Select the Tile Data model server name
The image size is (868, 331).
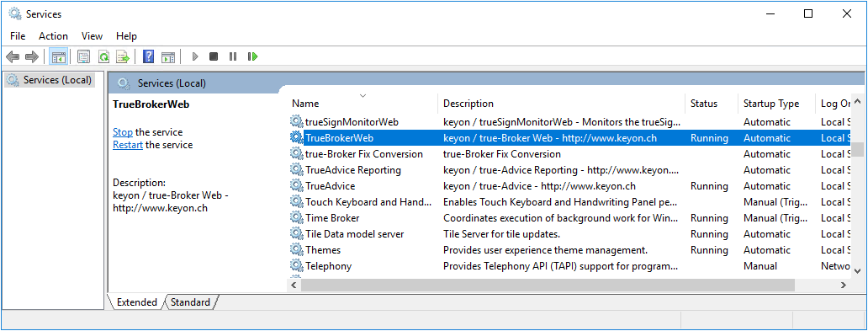pos(354,234)
